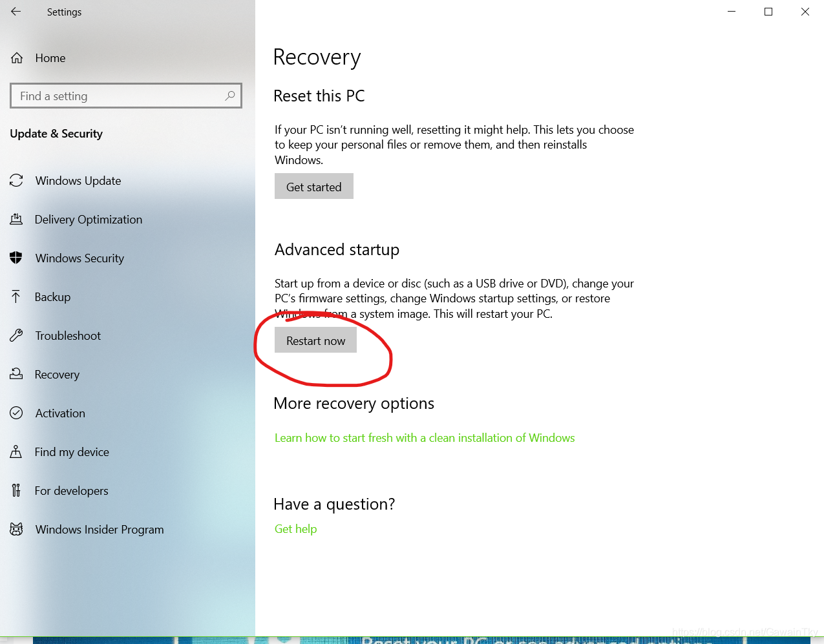Open Windows Insider Program settings
824x644 pixels.
click(x=100, y=530)
